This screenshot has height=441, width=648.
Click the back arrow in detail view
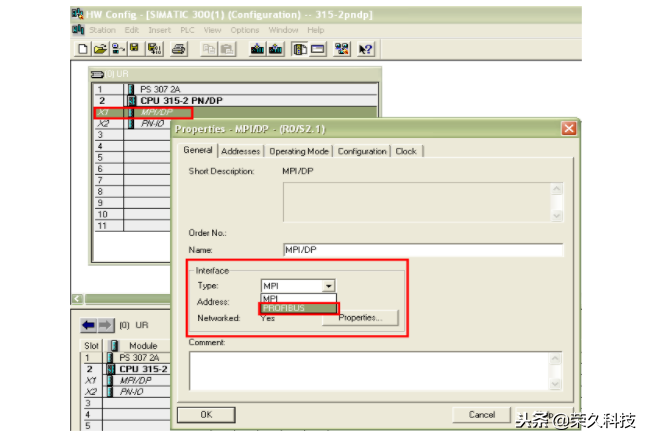85,325
